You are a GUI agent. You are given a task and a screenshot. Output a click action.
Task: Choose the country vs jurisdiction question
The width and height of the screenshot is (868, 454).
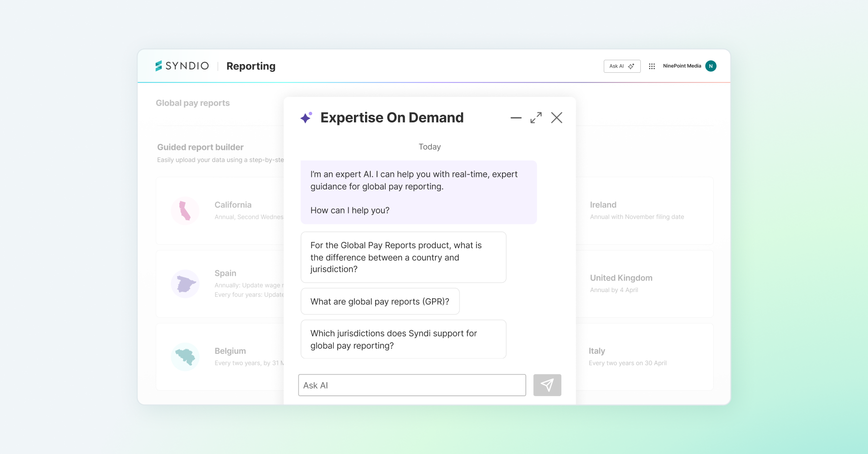[403, 257]
